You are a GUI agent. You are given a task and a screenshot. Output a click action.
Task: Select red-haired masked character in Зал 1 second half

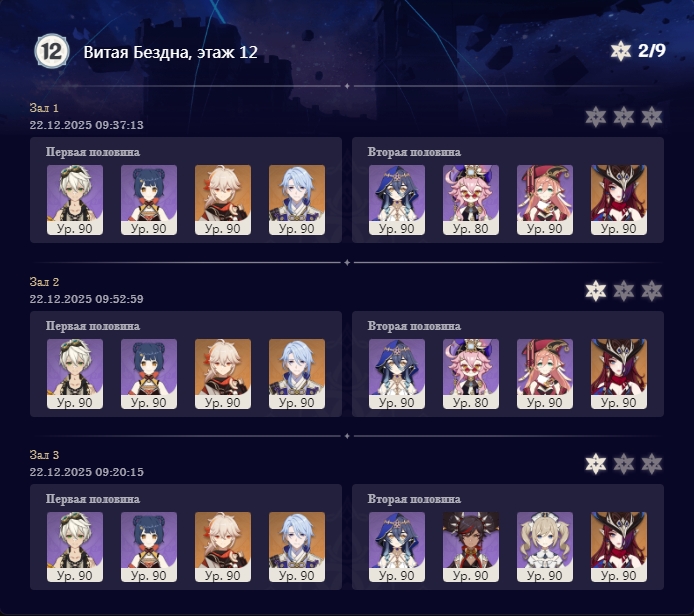[619, 200]
